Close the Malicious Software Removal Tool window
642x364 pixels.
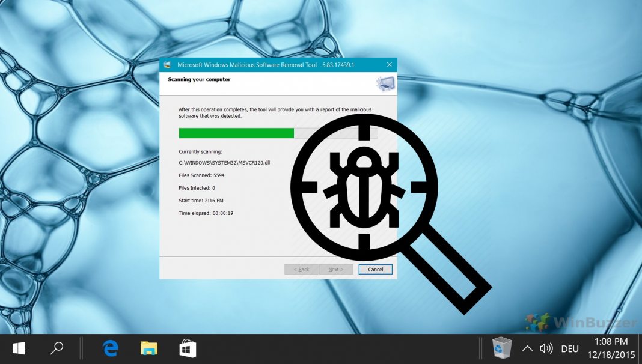tap(390, 65)
